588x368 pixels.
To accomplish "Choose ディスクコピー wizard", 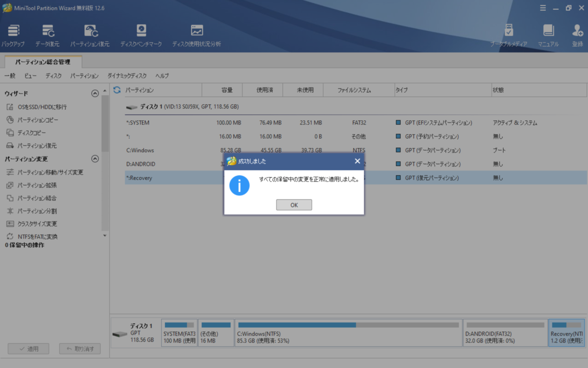I will (26, 133).
